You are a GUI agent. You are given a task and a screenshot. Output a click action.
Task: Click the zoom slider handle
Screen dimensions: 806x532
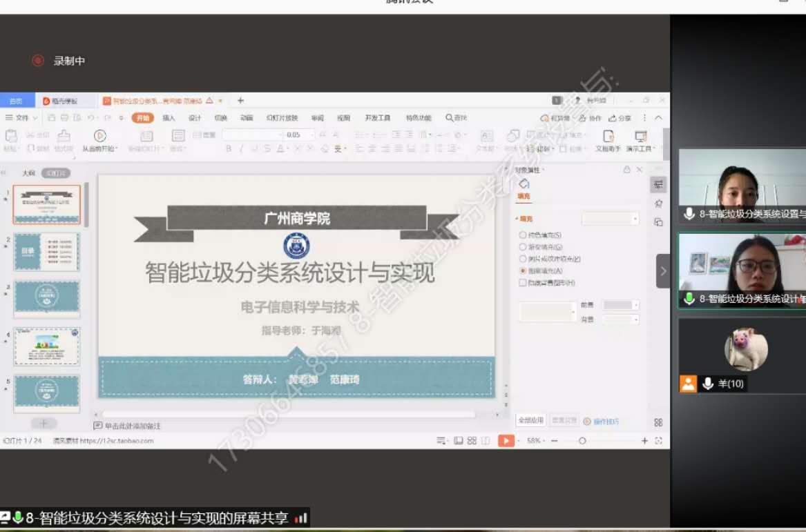coord(582,441)
